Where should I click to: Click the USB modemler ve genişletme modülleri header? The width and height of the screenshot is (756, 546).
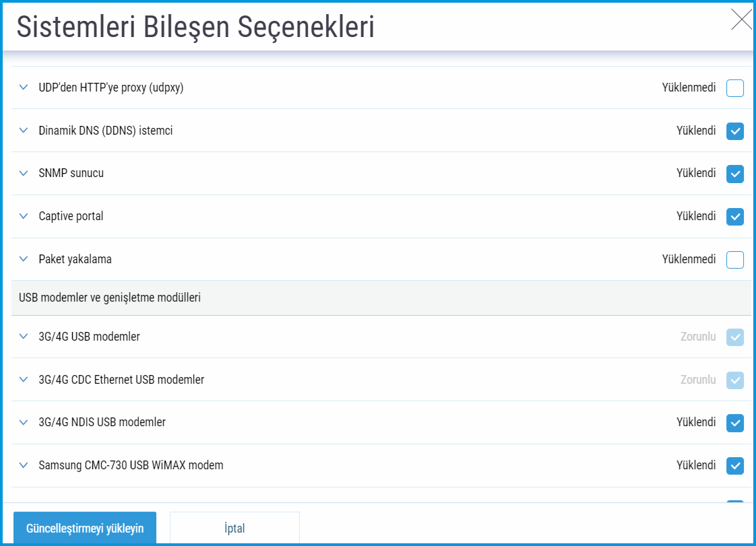coord(110,298)
